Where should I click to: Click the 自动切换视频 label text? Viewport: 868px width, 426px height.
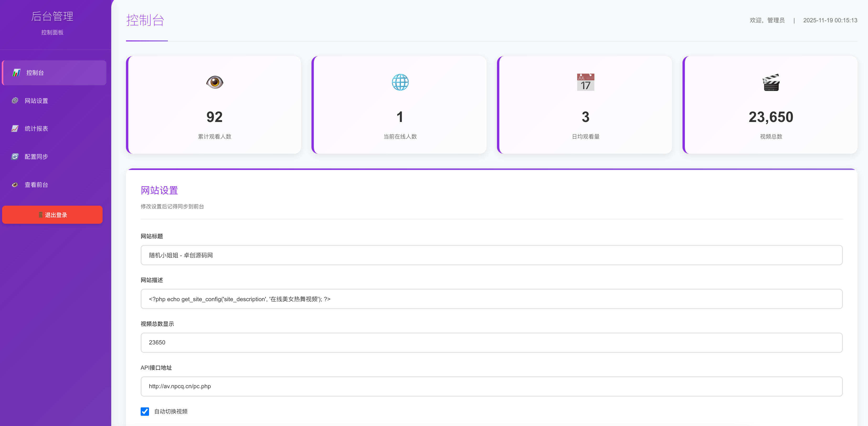point(171,412)
